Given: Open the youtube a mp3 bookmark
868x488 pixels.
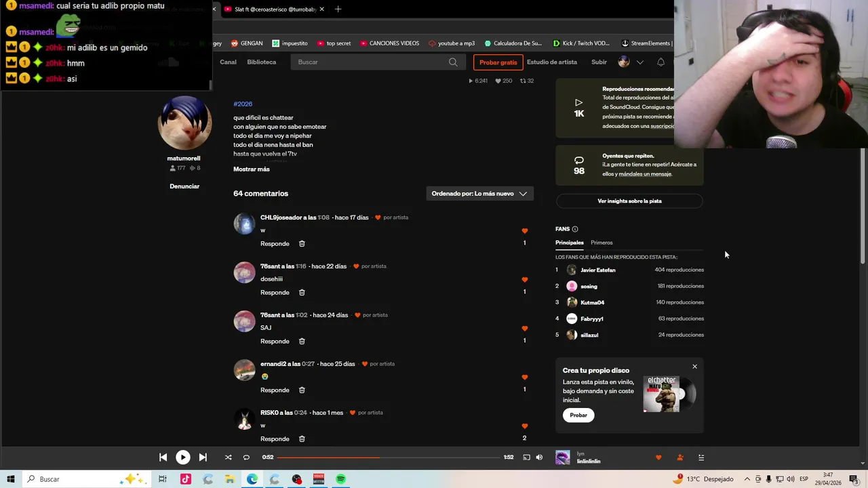Looking at the screenshot, I should (452, 43).
